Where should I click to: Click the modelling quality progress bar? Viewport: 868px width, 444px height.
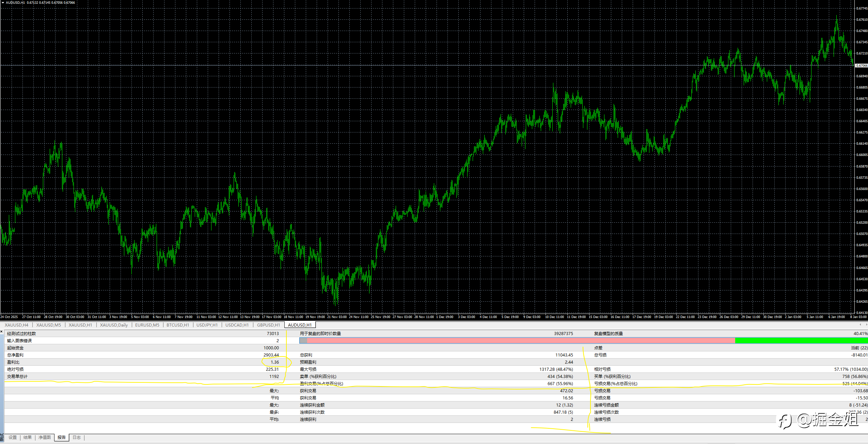[583, 340]
